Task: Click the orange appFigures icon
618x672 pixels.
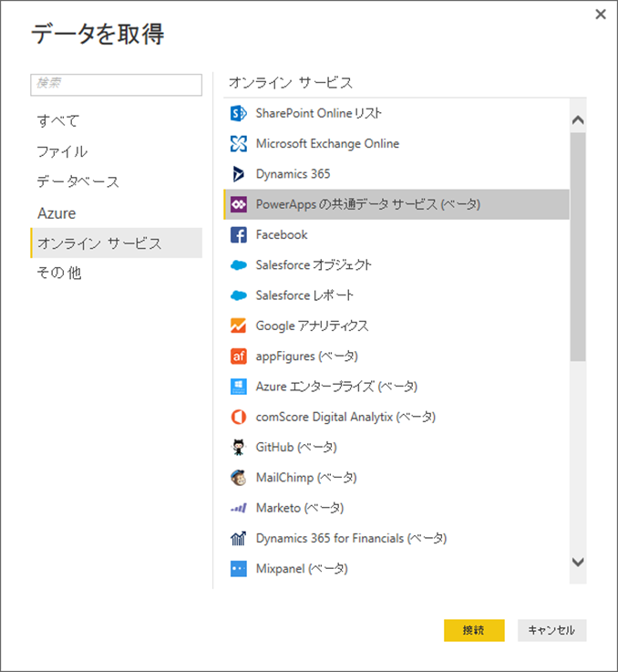Action: click(x=238, y=357)
